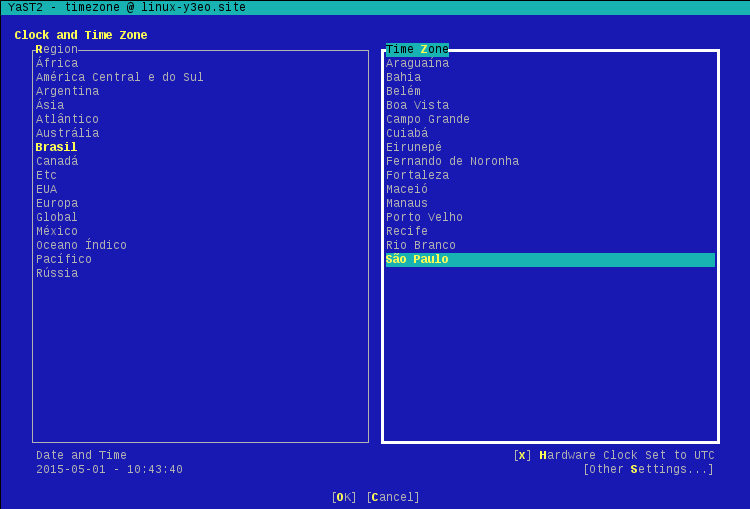Click the highlighted São Paulo time zone

click(x=550, y=260)
